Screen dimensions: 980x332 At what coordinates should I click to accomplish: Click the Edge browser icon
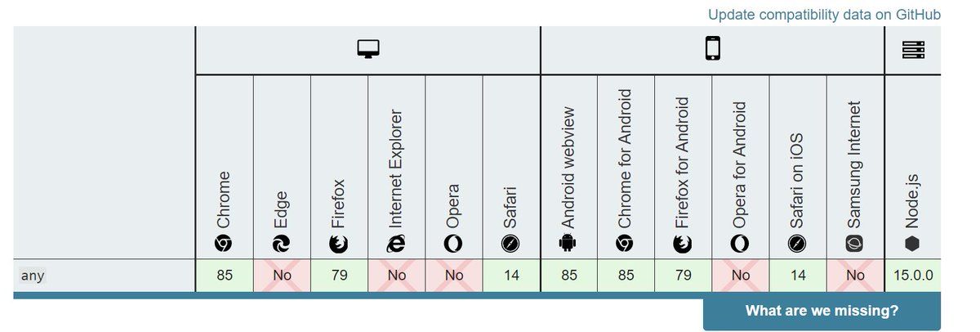[282, 243]
